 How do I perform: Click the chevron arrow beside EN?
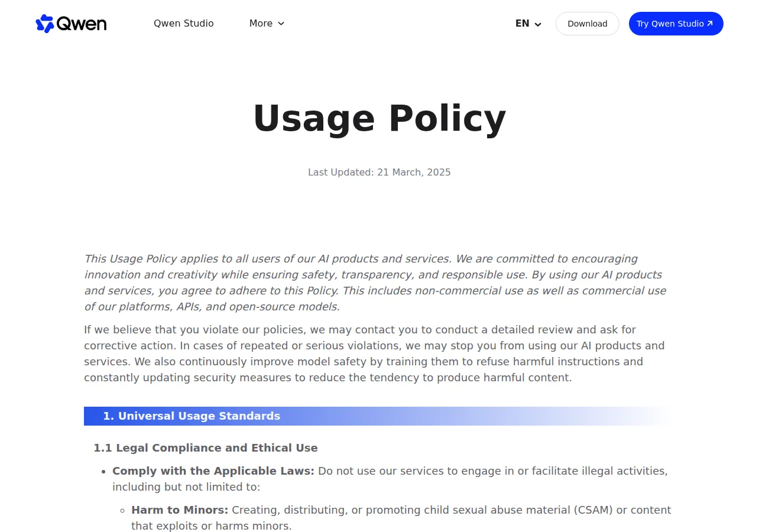(538, 24)
